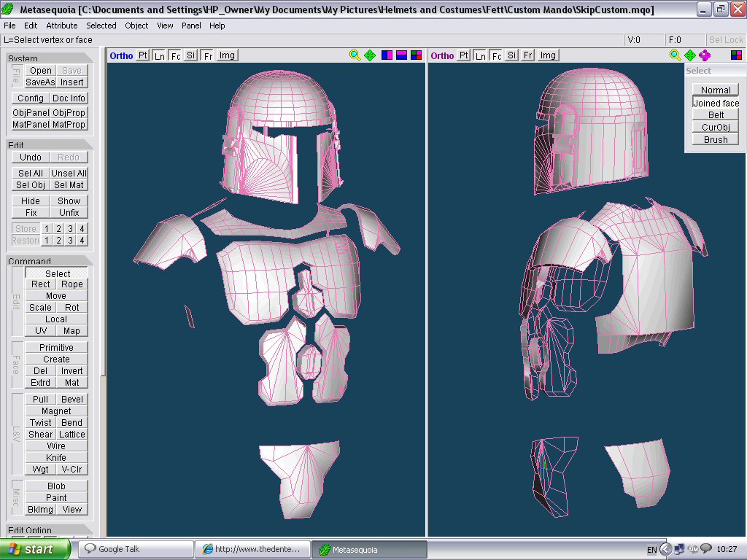Click the Google Talk speech bubble tray icon

tap(706, 549)
